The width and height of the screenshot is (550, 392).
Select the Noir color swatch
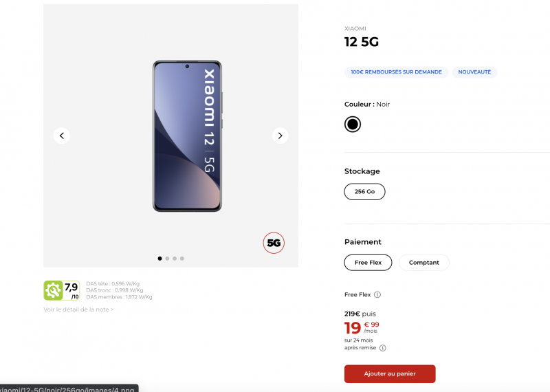point(353,124)
